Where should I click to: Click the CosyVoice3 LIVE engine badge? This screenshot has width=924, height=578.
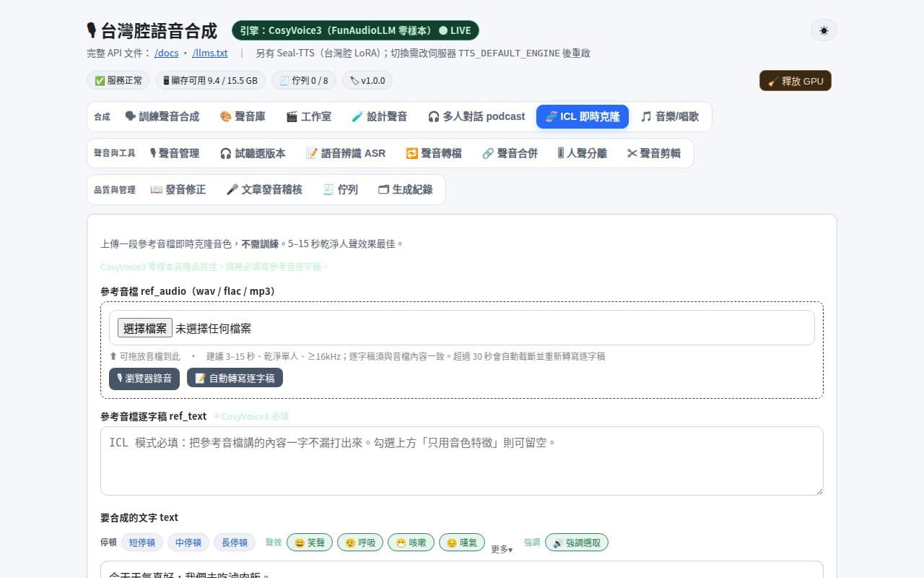point(355,30)
